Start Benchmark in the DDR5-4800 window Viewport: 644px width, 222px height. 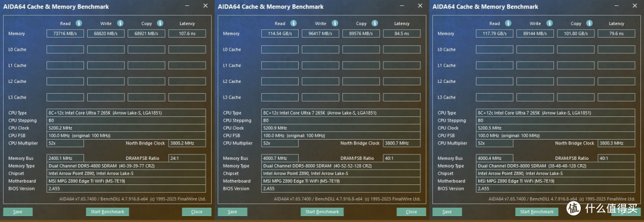[x=107, y=212]
